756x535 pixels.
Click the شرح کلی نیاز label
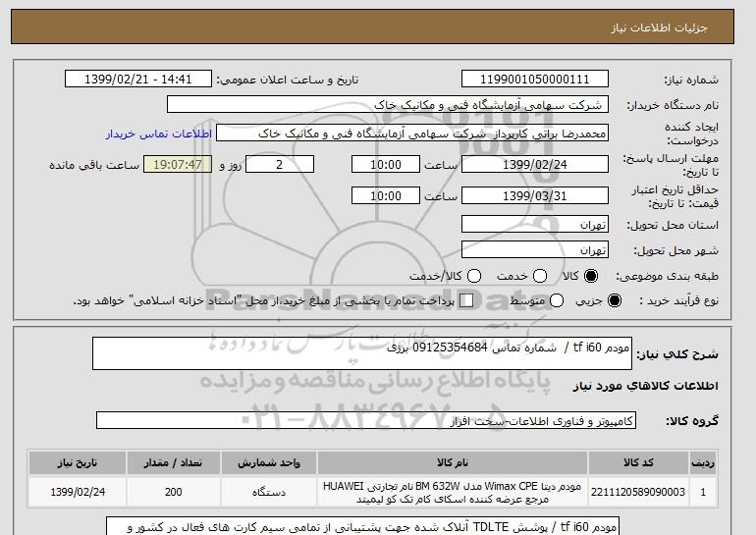[x=677, y=354]
